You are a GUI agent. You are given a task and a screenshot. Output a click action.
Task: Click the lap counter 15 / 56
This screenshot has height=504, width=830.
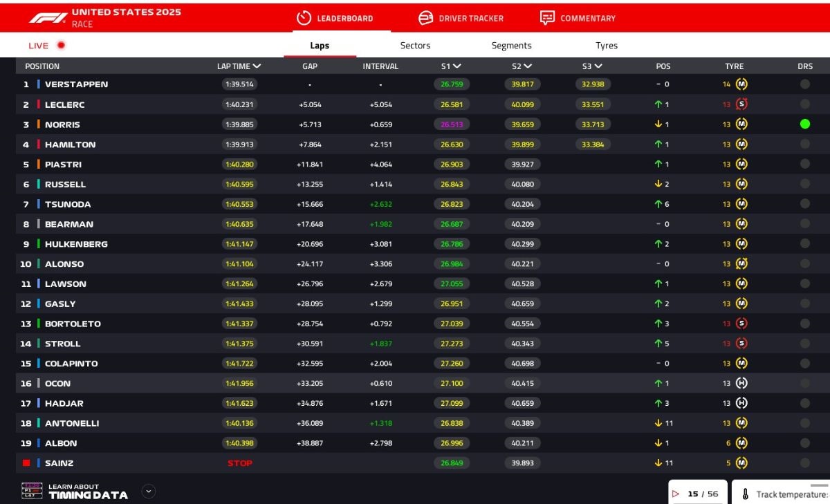click(702, 494)
